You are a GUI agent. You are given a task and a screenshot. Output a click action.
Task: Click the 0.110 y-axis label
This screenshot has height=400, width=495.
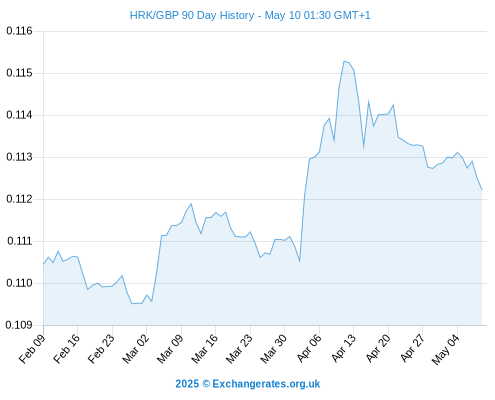19,283
